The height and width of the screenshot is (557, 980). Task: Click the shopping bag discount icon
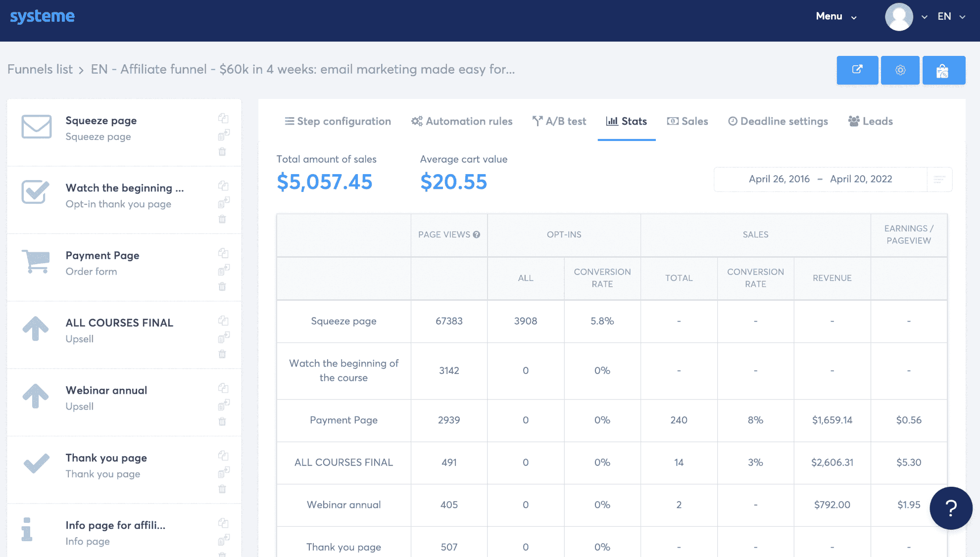point(943,70)
